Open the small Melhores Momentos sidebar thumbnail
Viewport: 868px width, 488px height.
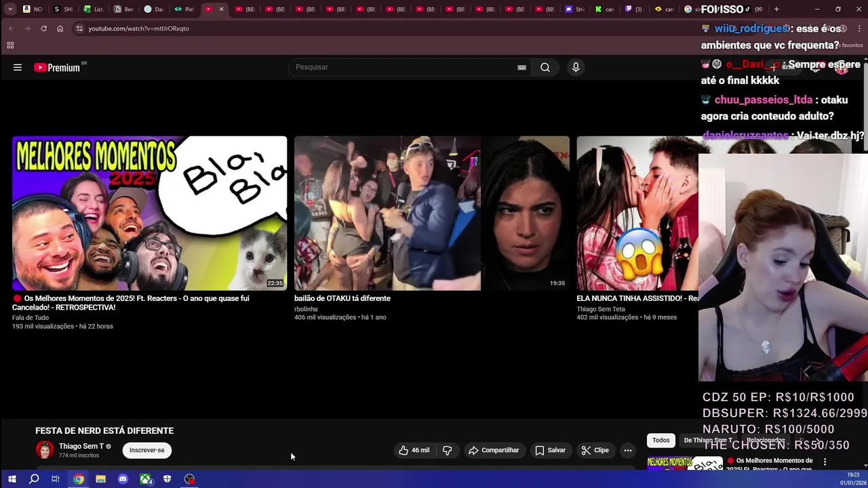tap(685, 464)
